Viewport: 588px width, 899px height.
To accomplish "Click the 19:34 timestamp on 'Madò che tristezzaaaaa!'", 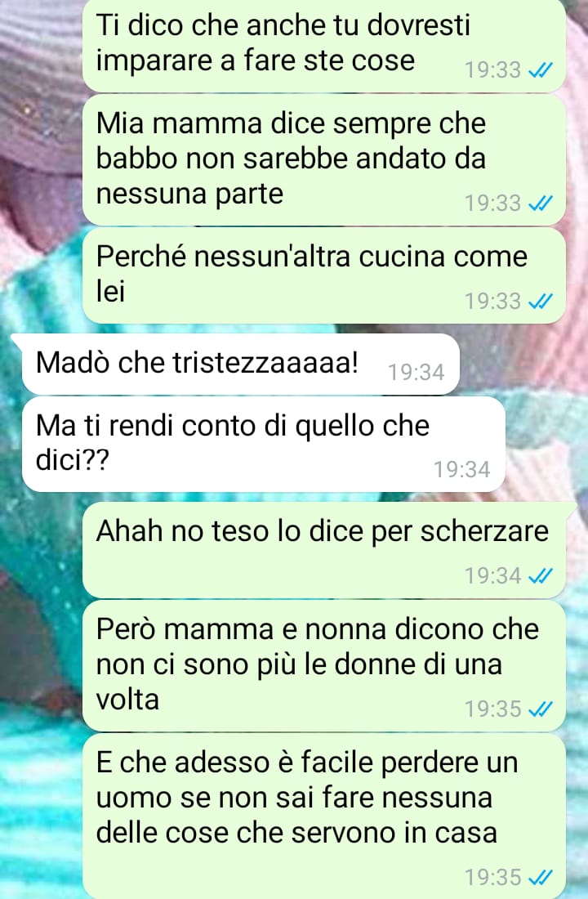I will (416, 373).
